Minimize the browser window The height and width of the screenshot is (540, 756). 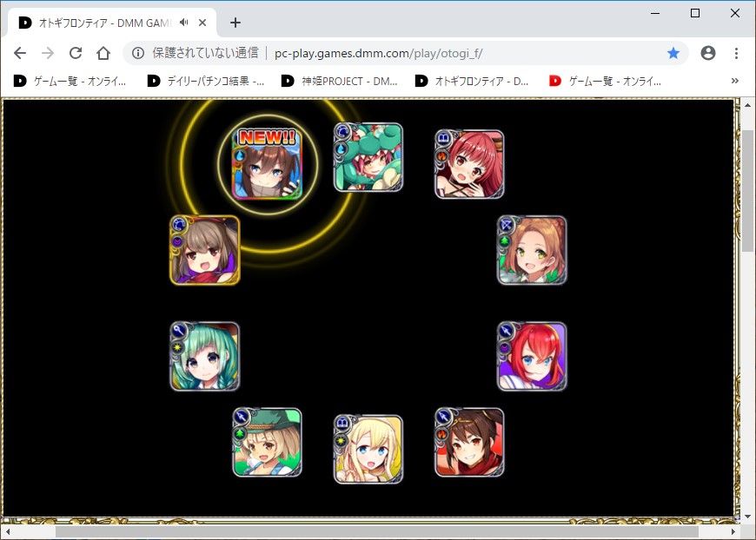(655, 13)
